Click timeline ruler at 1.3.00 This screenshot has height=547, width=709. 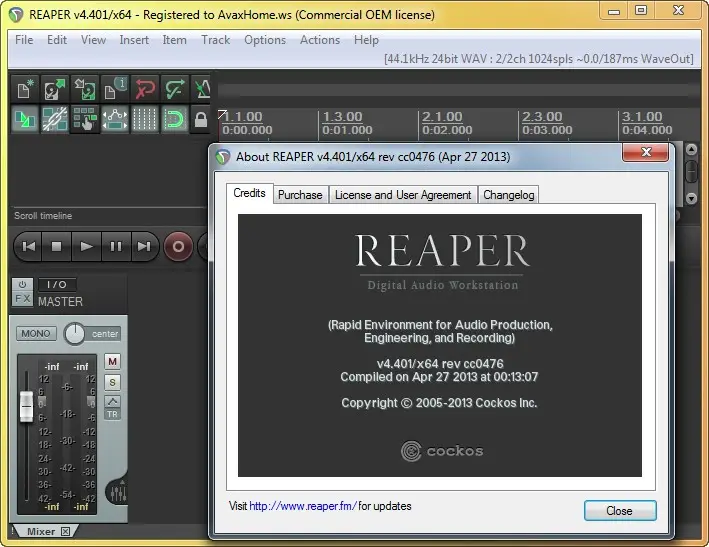342,117
